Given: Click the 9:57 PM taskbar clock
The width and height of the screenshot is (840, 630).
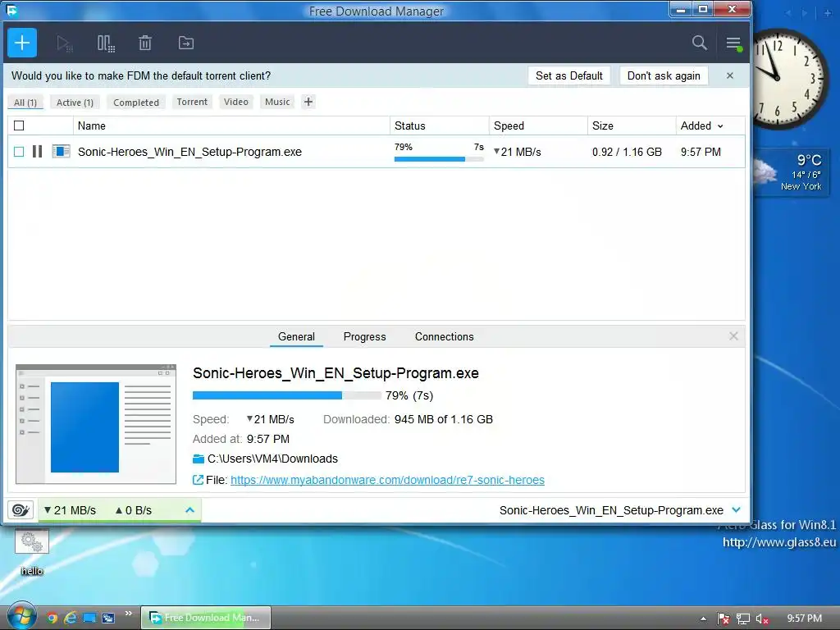Looking at the screenshot, I should click(x=804, y=619).
